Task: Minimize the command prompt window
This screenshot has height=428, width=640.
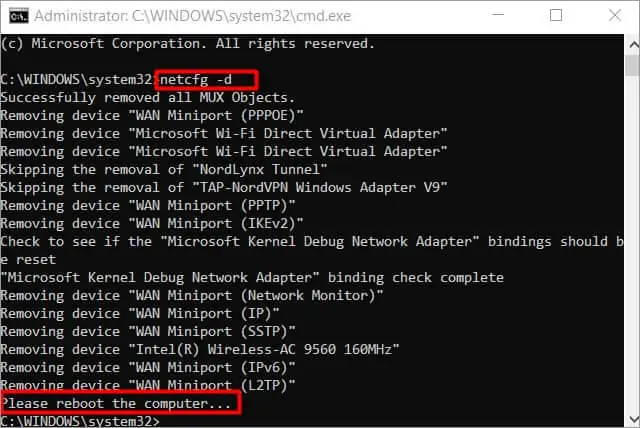Action: pos(498,16)
